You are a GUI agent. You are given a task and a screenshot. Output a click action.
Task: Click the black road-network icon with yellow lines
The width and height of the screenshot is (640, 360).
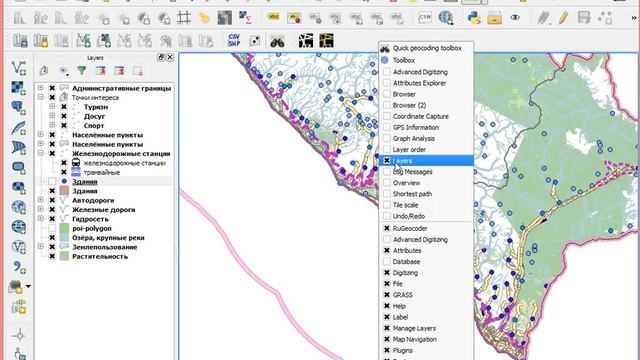pyautogui.click(x=327, y=41)
